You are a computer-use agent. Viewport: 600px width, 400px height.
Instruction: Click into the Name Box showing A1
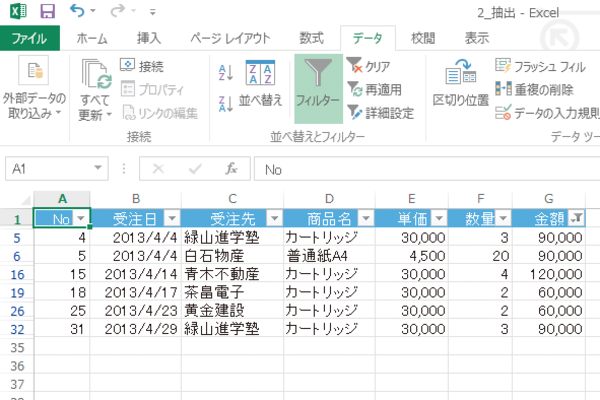[48, 169]
